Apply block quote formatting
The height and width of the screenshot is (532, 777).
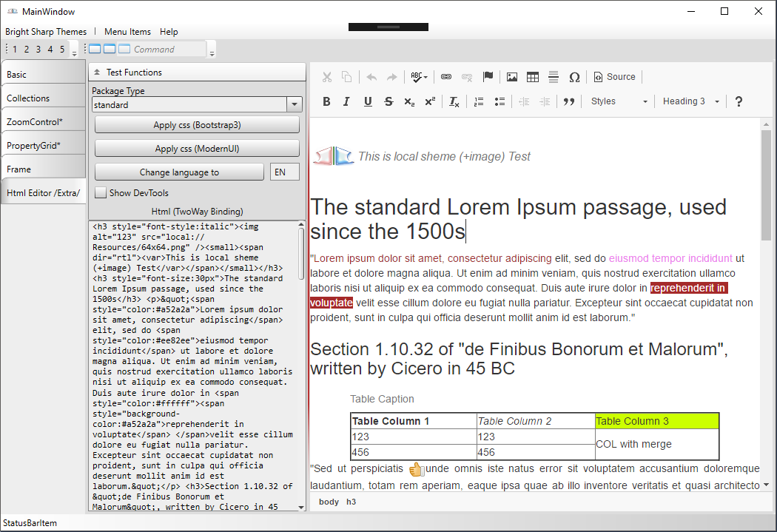[x=569, y=101]
